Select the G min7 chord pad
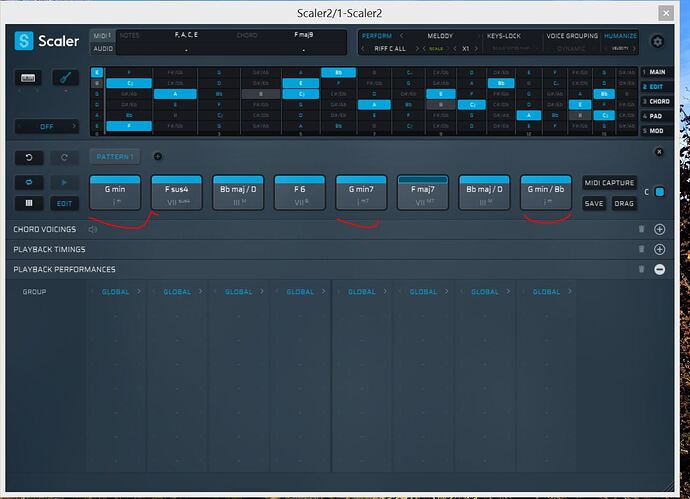The height and width of the screenshot is (499, 690). click(361, 193)
